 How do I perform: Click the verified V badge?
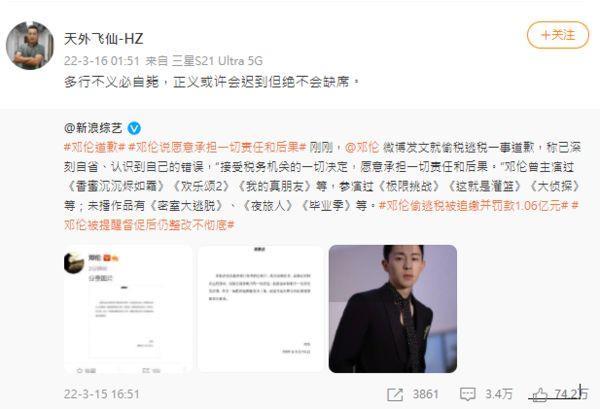tap(134, 128)
